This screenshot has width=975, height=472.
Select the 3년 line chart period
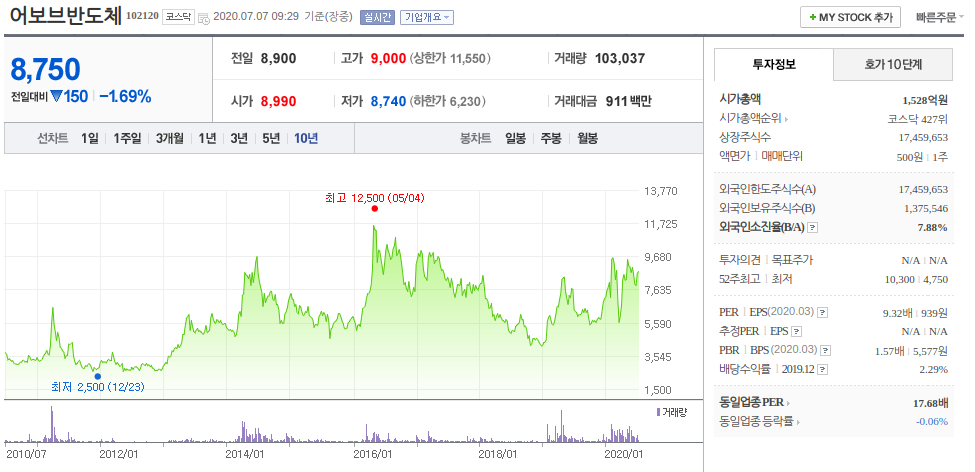click(239, 138)
